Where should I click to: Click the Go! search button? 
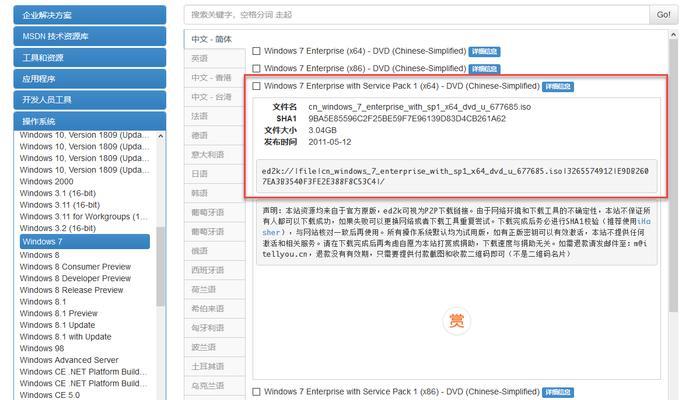pyautogui.click(x=664, y=15)
